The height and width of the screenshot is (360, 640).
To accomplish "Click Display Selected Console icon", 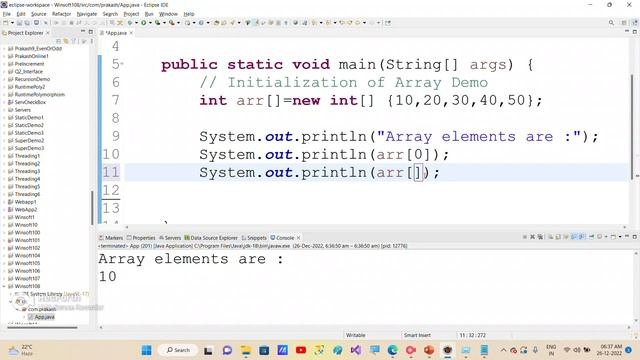I will pyautogui.click(x=600, y=237).
